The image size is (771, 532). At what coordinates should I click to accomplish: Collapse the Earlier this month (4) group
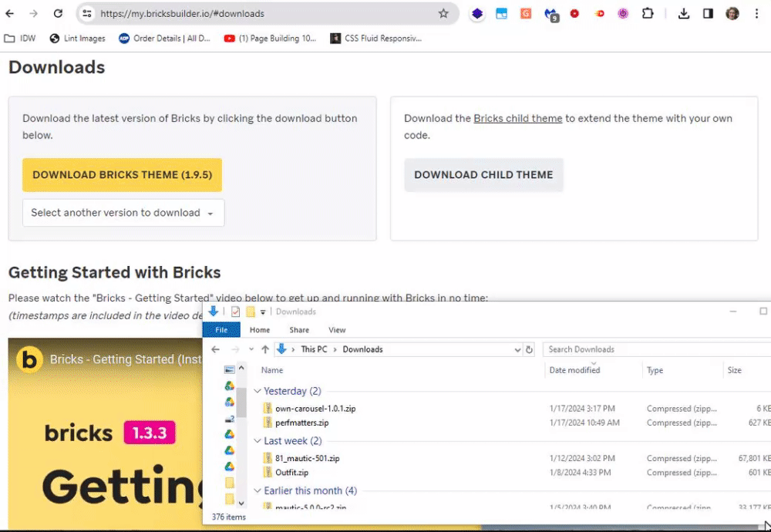(x=258, y=490)
